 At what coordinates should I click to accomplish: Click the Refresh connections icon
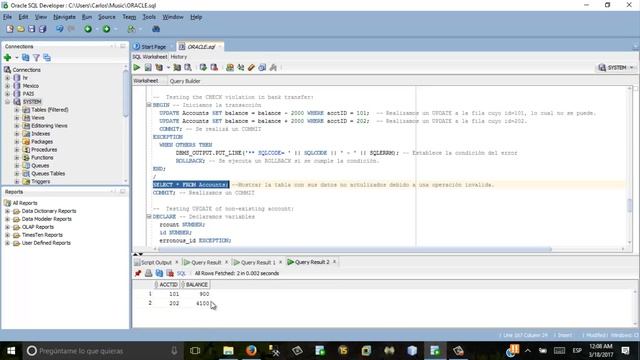tap(26, 58)
